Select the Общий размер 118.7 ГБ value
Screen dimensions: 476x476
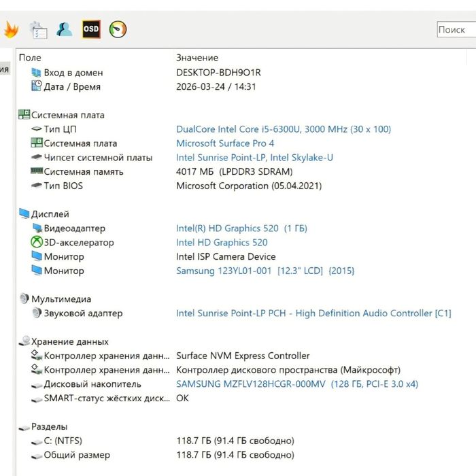[235, 455]
